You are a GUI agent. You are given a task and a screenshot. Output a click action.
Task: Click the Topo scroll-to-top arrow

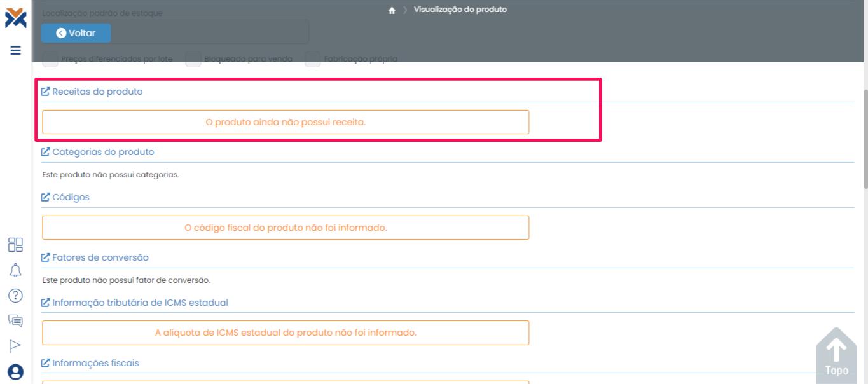coord(836,353)
